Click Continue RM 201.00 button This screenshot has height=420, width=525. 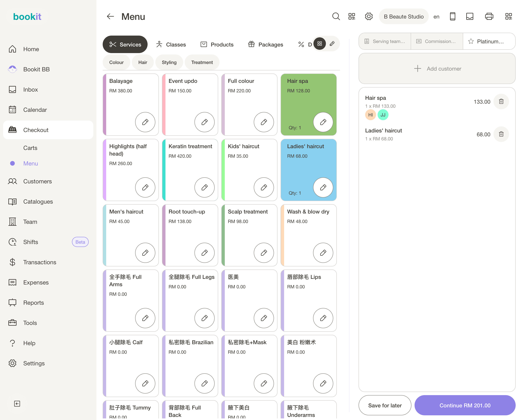coord(465,405)
